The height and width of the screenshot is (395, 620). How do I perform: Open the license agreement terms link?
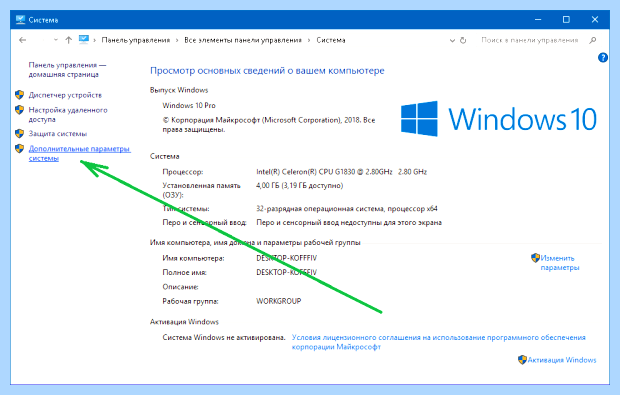click(439, 342)
